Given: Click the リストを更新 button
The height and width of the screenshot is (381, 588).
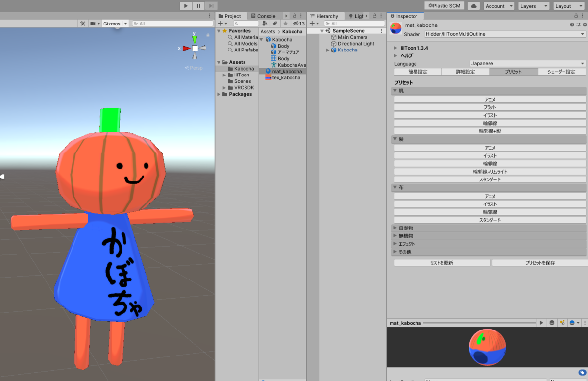Looking at the screenshot, I should point(442,263).
